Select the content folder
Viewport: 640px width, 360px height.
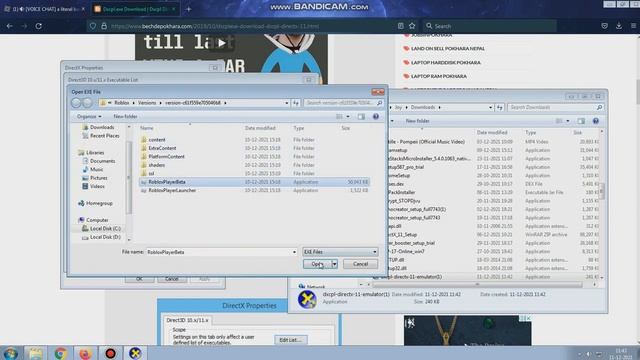click(x=157, y=140)
